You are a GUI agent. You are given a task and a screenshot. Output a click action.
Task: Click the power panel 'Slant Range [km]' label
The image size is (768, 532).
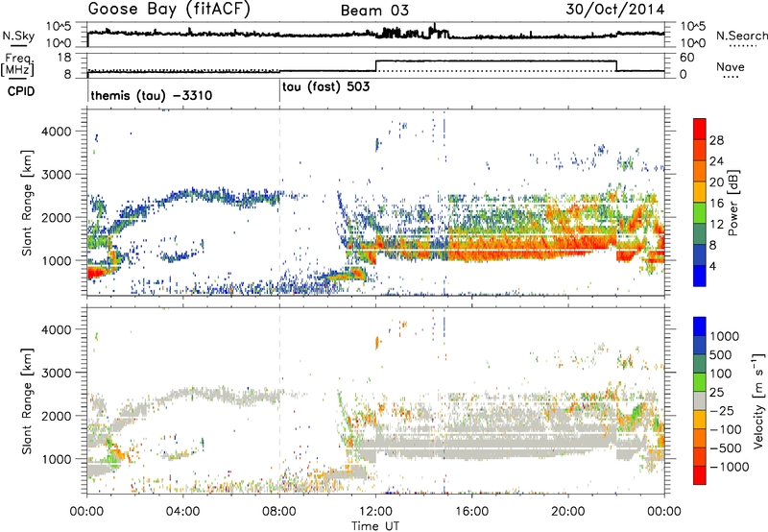point(27,203)
